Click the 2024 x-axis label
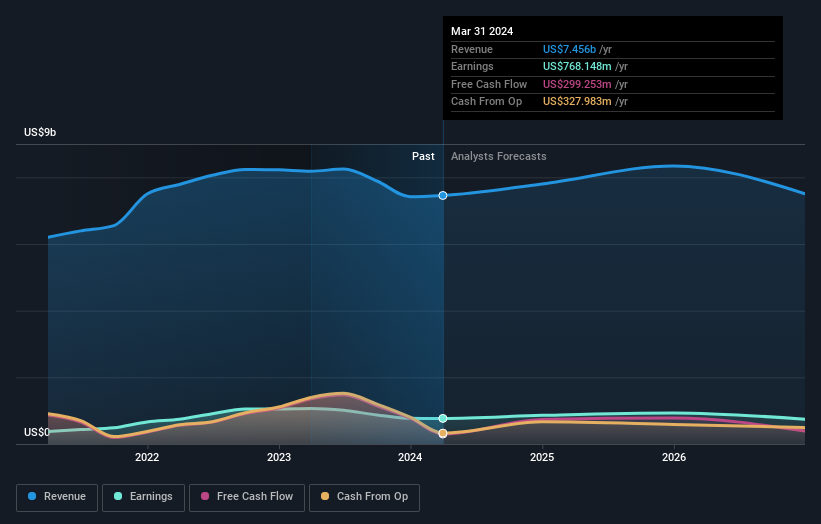Viewport: 821px width, 524px height. click(410, 457)
